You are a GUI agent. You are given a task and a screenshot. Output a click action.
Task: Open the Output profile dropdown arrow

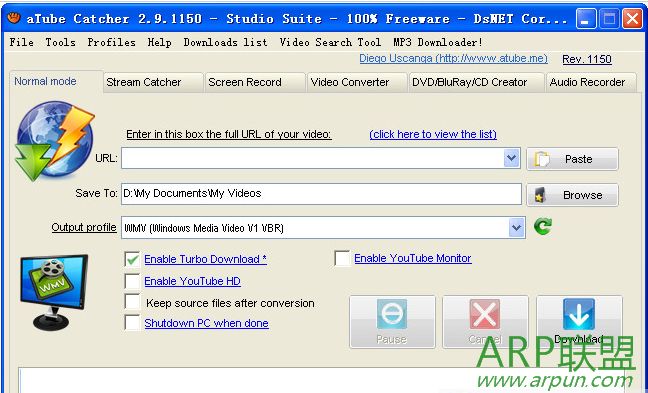(517, 227)
